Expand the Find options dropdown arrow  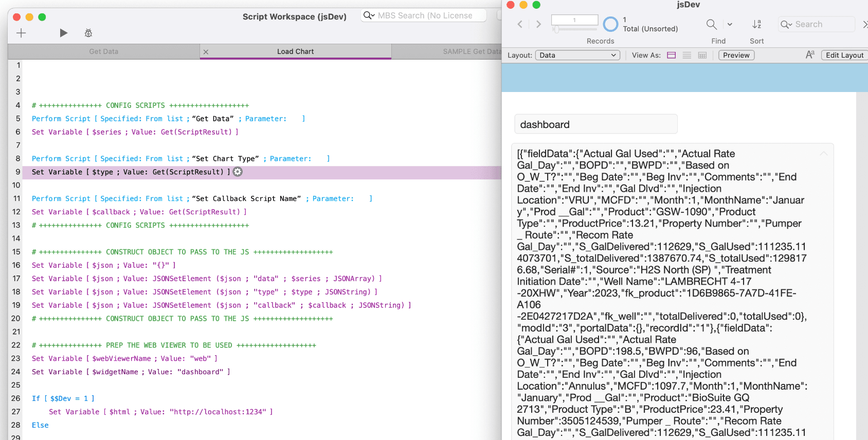pos(730,24)
